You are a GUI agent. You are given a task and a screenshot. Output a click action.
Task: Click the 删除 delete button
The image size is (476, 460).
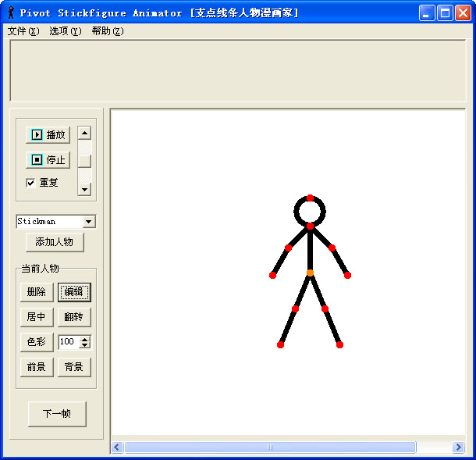click(37, 292)
